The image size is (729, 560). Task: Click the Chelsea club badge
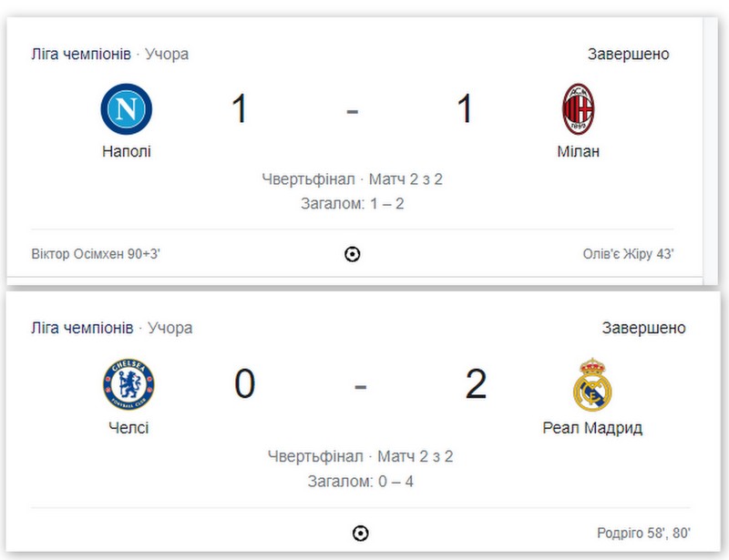point(128,384)
